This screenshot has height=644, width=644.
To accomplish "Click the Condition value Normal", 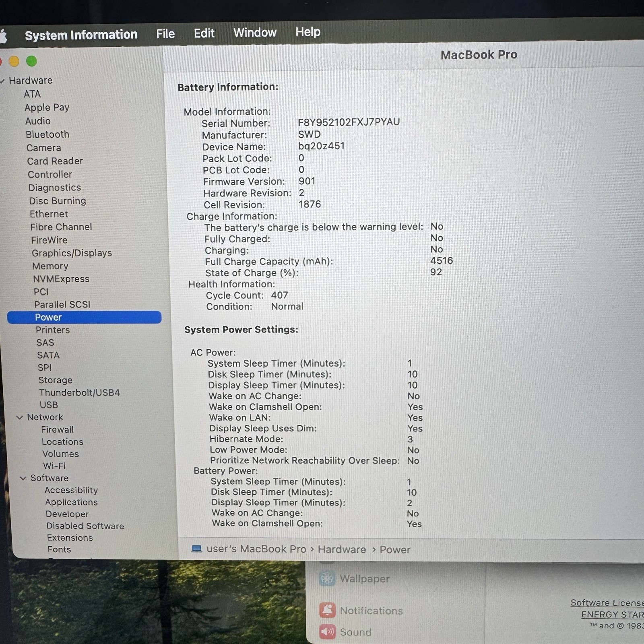I will click(x=287, y=307).
